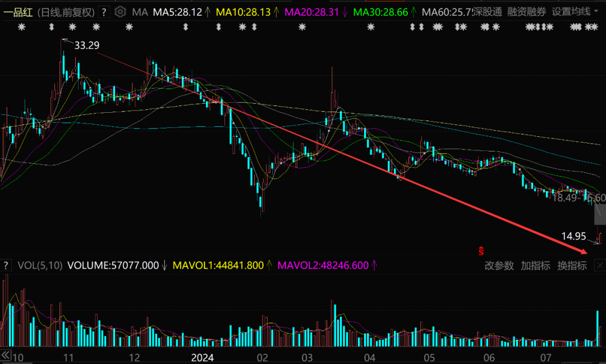The height and width of the screenshot is (364, 606).
Task: Click the 深股通 tag
Action: (488, 12)
